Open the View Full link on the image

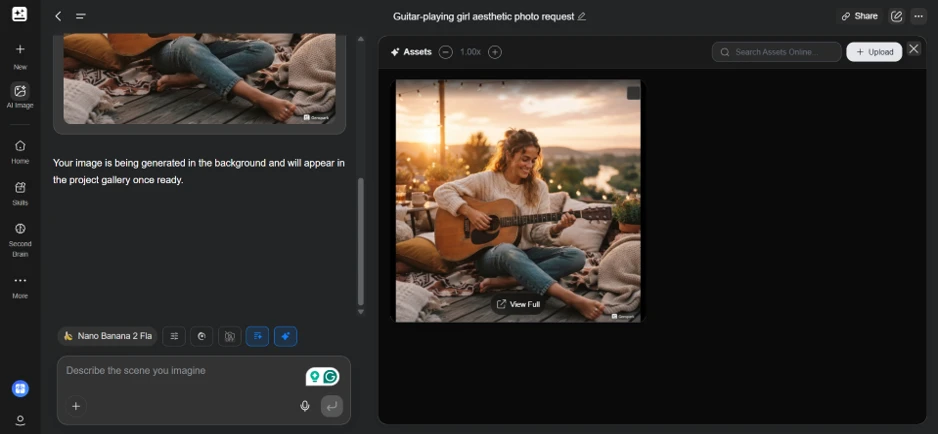coord(518,304)
